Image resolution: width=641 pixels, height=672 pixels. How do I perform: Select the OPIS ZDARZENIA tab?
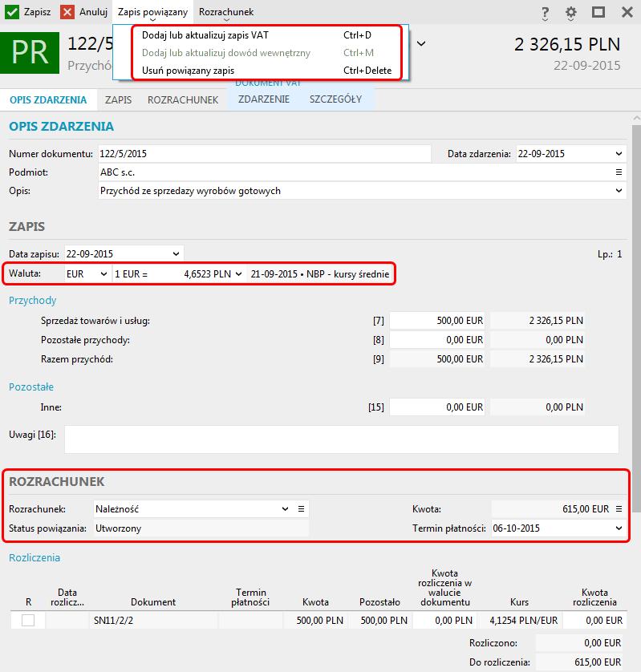48,100
